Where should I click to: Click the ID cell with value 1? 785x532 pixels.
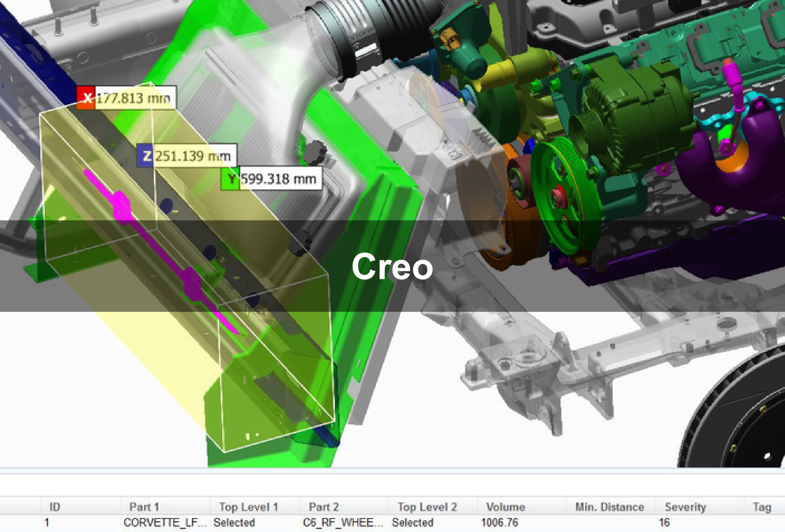coord(47,522)
